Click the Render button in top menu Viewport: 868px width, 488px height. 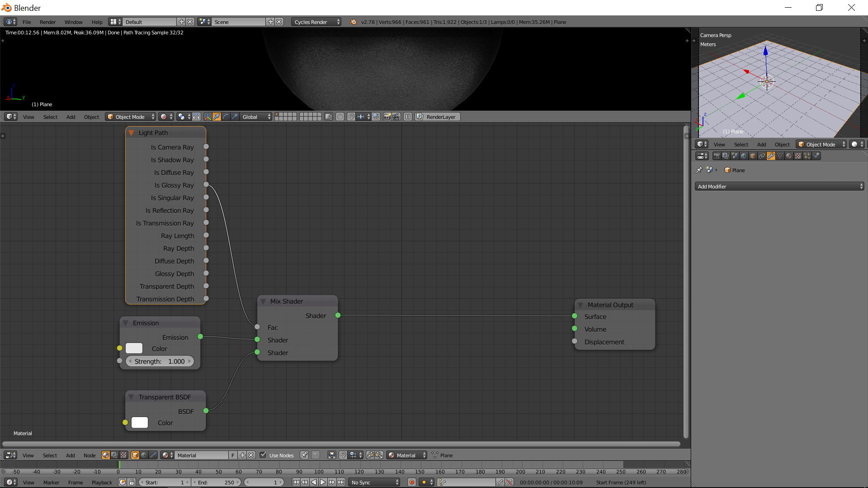tap(47, 22)
